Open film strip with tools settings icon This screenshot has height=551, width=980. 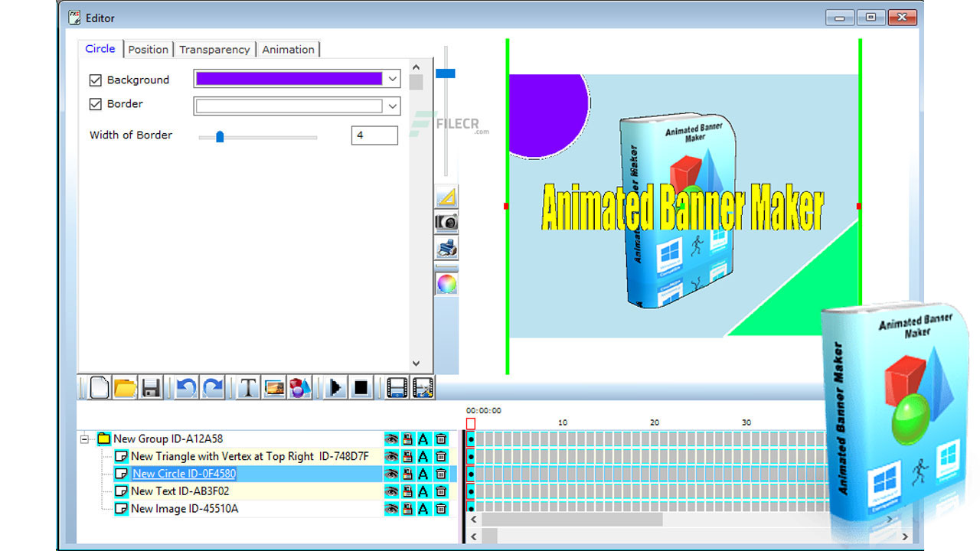(x=423, y=387)
